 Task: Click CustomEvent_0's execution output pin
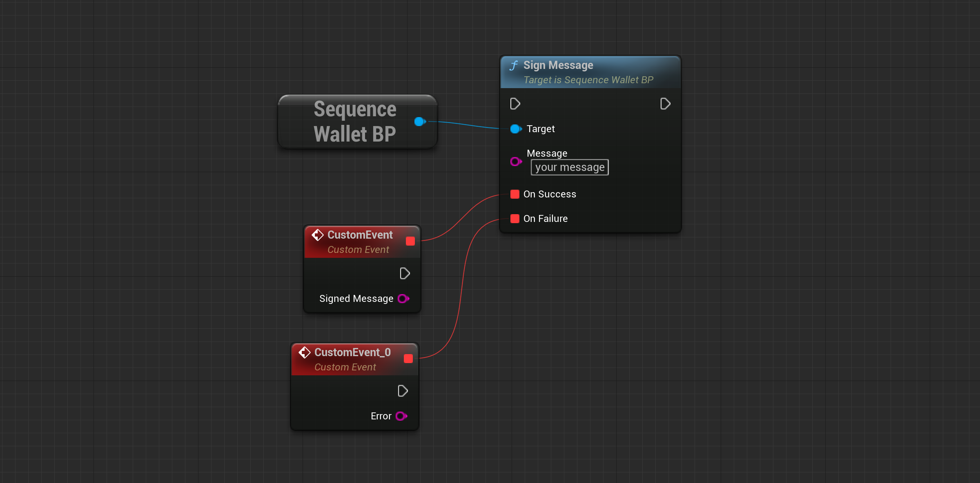403,391
